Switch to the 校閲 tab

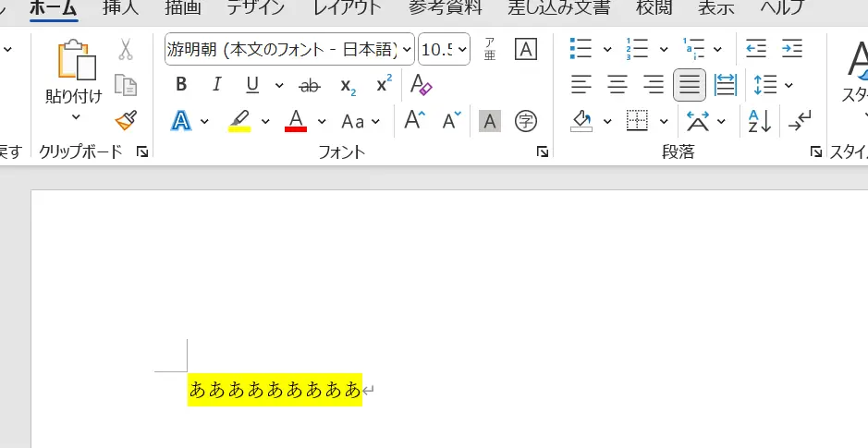(x=654, y=7)
